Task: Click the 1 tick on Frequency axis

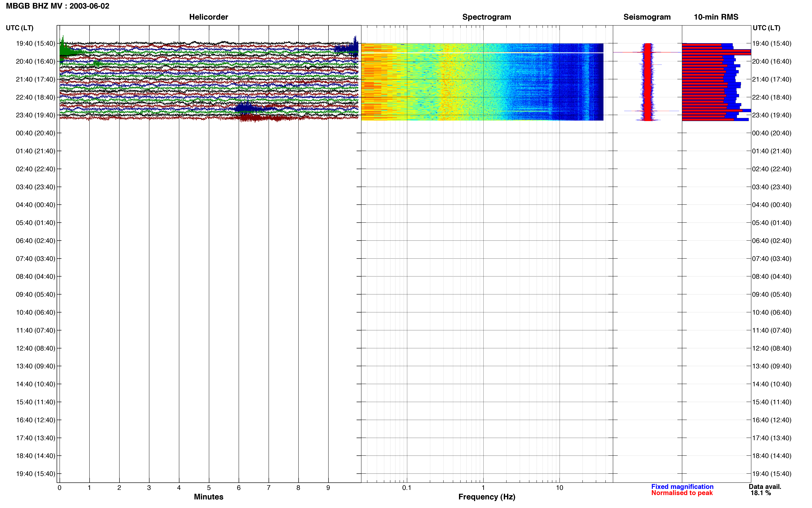Action: [483, 488]
